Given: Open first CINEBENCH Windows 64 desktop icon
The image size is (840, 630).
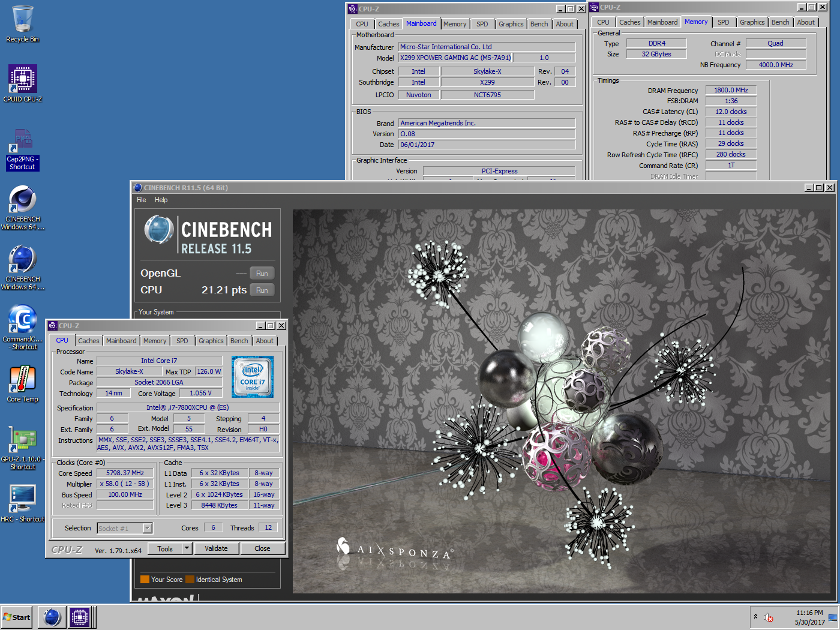Looking at the screenshot, I should click(22, 208).
